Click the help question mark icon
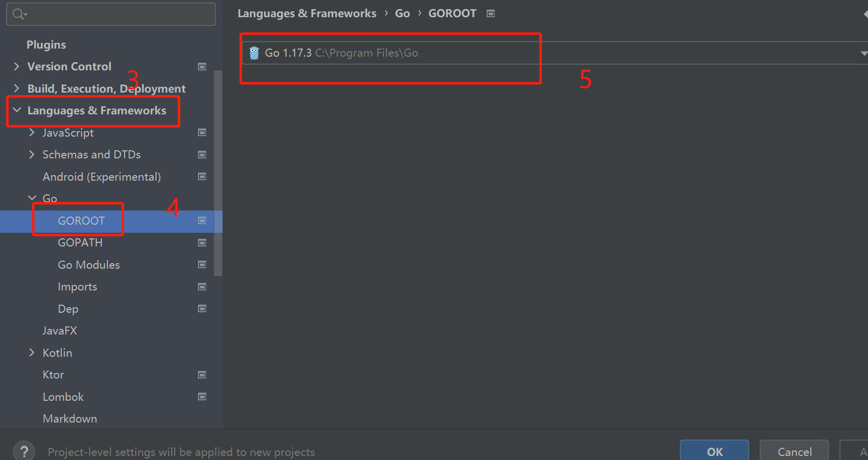Screen dimensions: 868x460 24,451
